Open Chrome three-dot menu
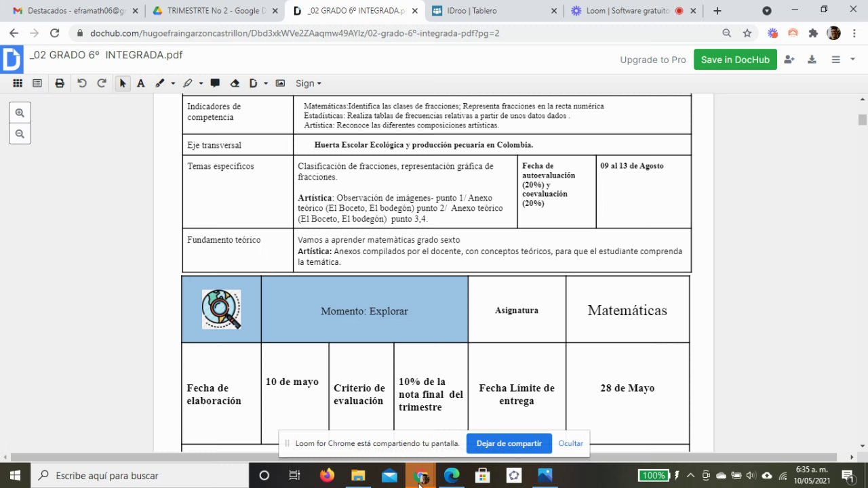Viewport: 868px width, 488px height. coord(854,33)
